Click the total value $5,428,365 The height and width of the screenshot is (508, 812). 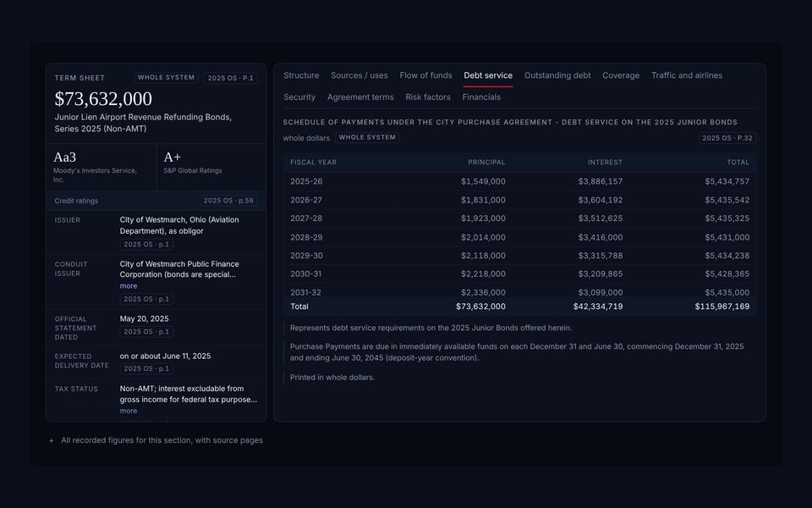[727, 273]
